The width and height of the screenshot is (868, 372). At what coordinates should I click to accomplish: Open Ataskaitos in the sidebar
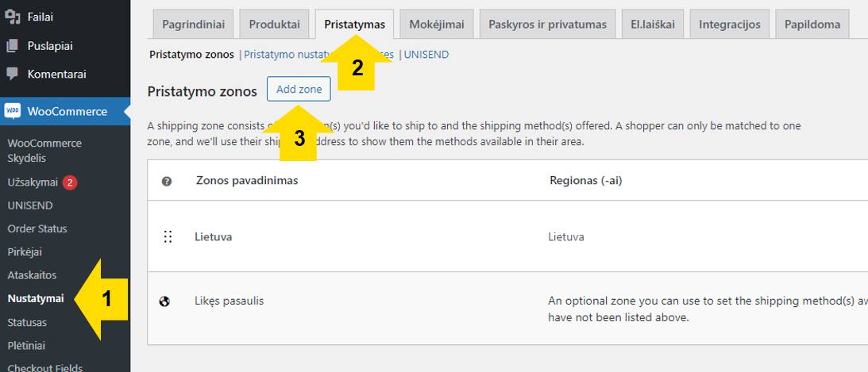[32, 274]
